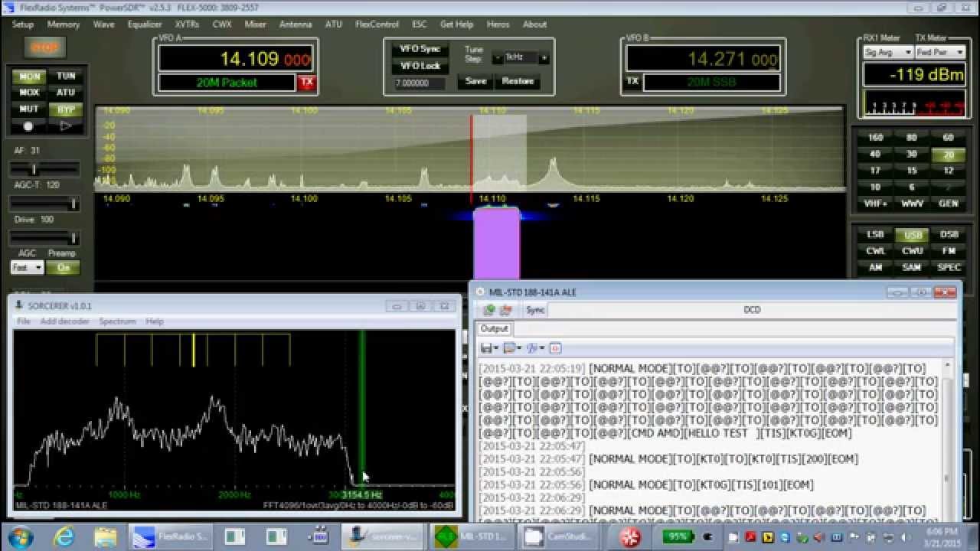Click the VFO Sync button
The width and height of the screenshot is (980, 551).
(420, 49)
